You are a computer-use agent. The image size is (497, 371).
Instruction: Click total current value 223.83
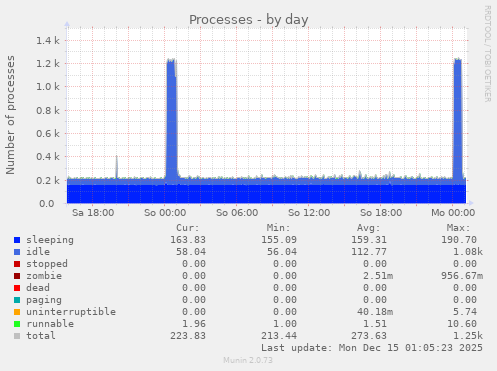[188, 336]
